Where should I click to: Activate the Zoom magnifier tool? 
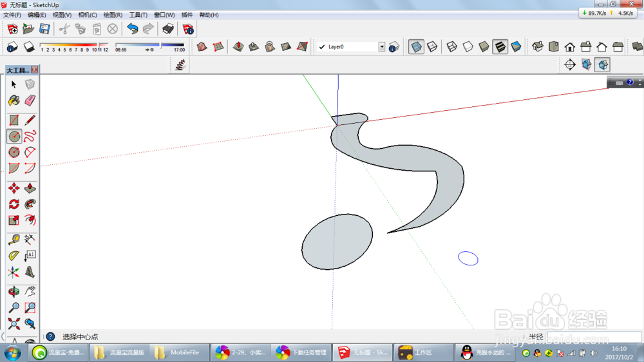14,308
